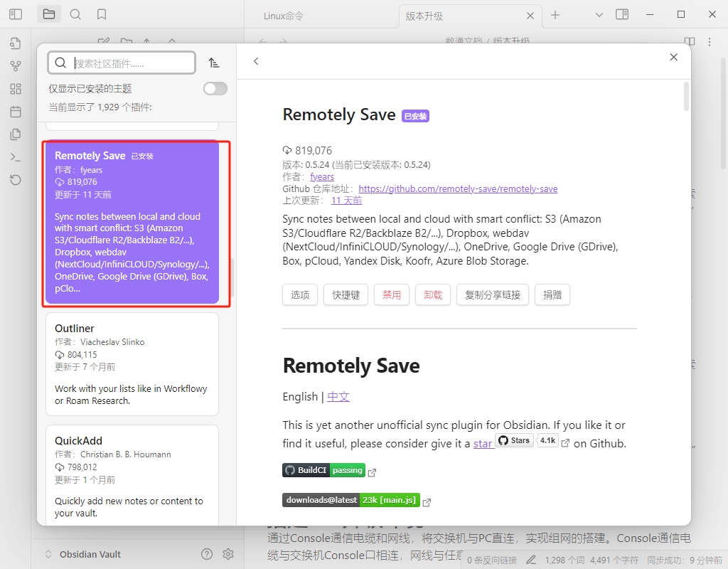Click the 搜索社区插件 search field
The image size is (728, 569).
click(x=121, y=63)
